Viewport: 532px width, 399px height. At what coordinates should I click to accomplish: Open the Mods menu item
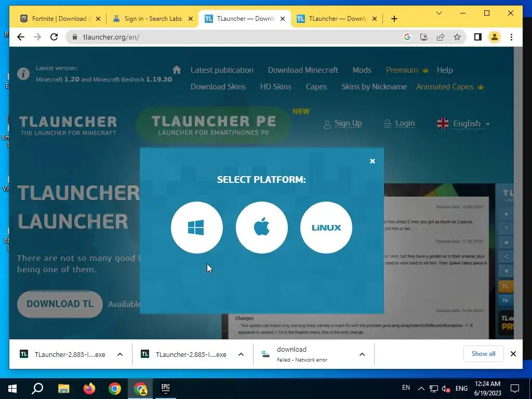[362, 70]
